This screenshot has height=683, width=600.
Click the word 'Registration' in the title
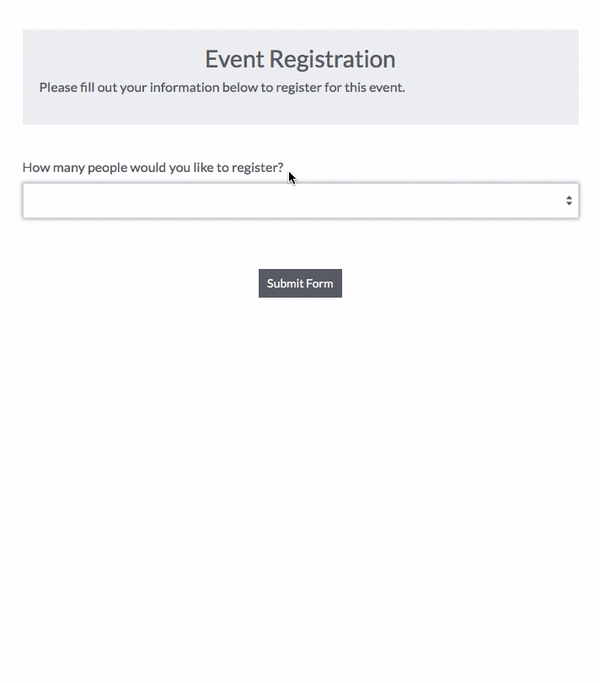click(333, 59)
